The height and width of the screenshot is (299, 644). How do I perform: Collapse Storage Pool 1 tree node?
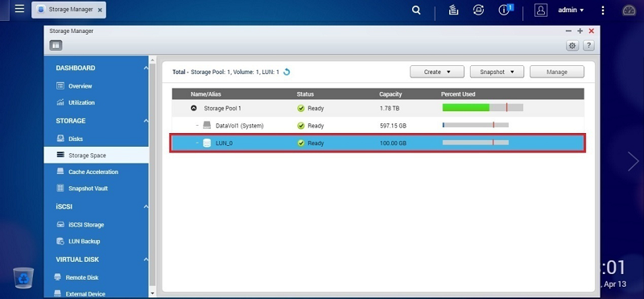[x=193, y=109]
